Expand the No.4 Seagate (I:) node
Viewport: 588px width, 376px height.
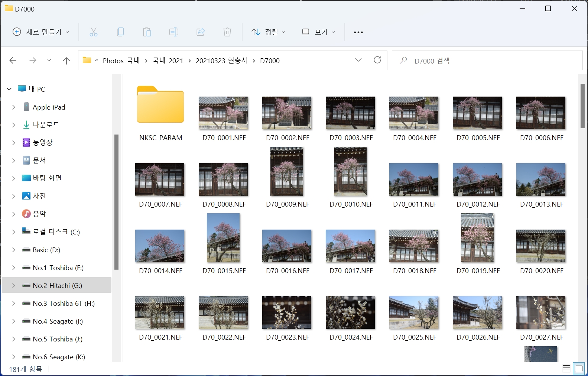[x=14, y=321]
